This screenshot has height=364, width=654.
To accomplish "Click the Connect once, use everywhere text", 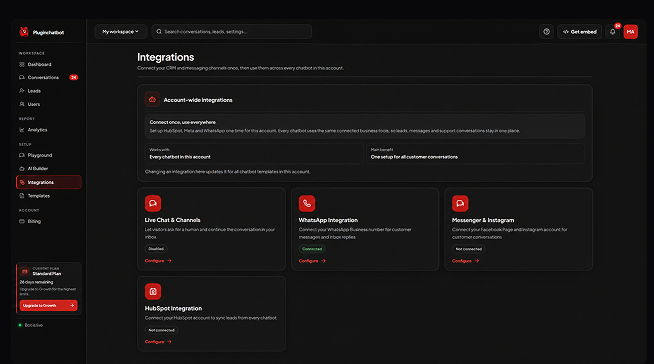I will (x=183, y=122).
